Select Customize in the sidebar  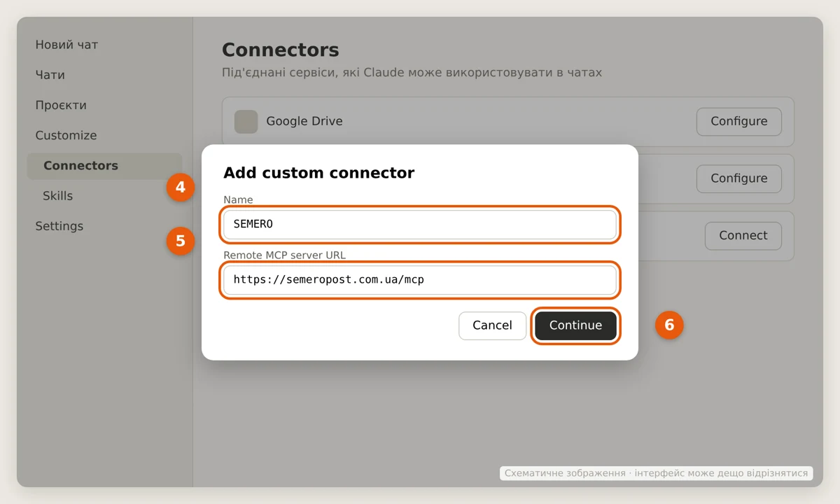[x=66, y=135]
